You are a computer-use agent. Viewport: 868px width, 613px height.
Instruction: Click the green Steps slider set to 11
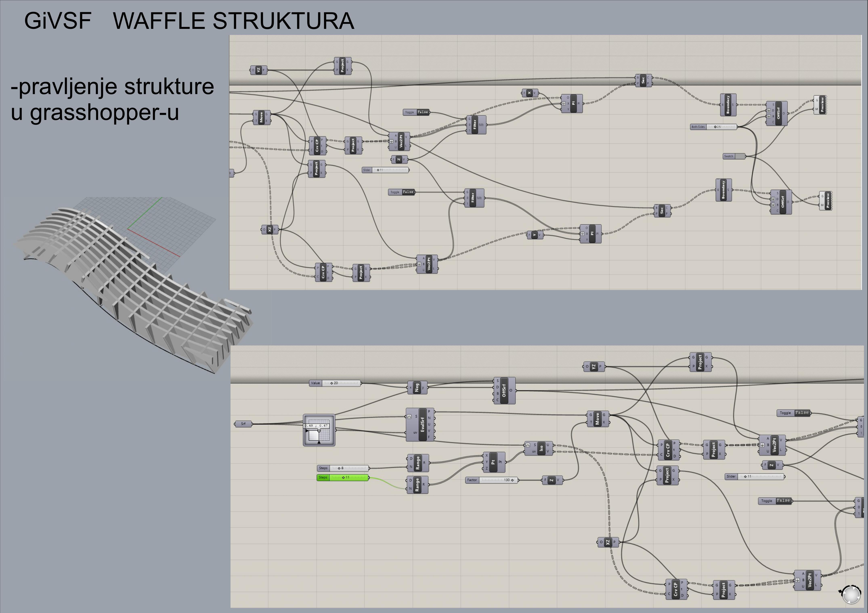tap(343, 478)
